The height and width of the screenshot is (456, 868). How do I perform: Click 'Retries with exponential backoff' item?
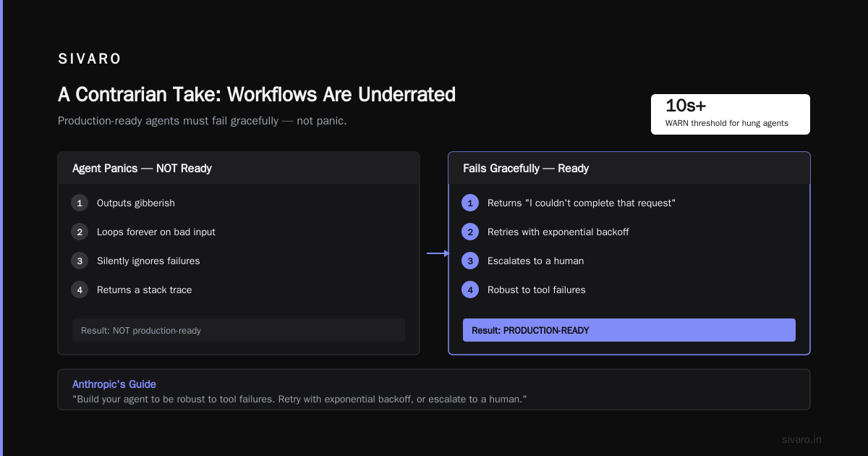558,232
